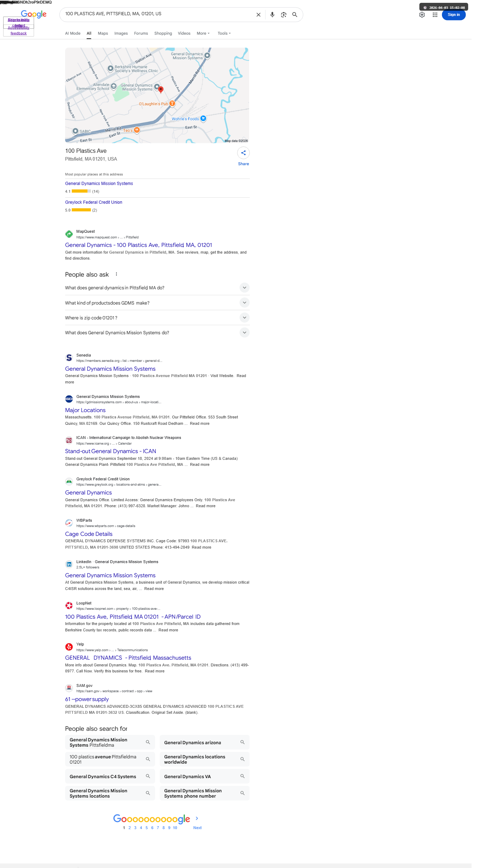This screenshot has width=477, height=868.
Task: Click the map thumbnail of Plastics Ave
Action: 157,96
